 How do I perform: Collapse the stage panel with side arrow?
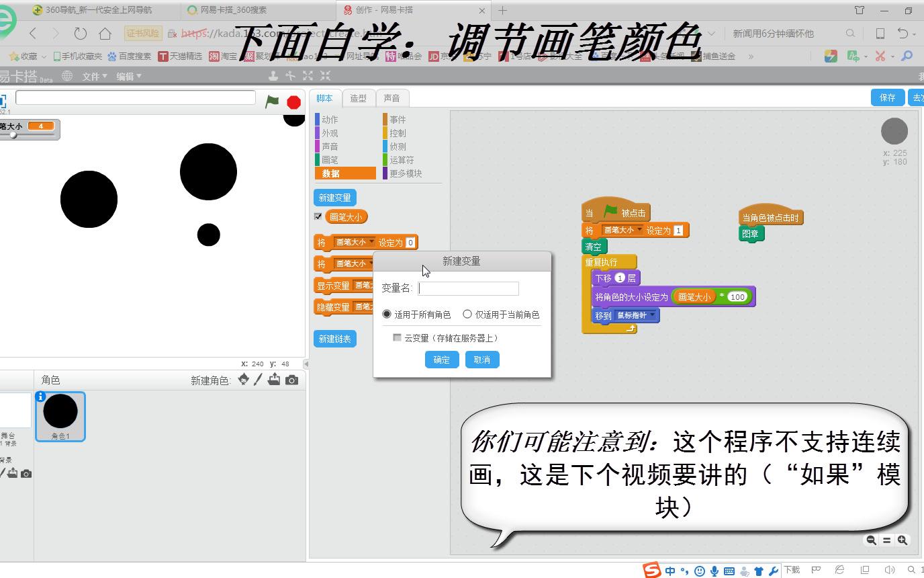tap(306, 364)
